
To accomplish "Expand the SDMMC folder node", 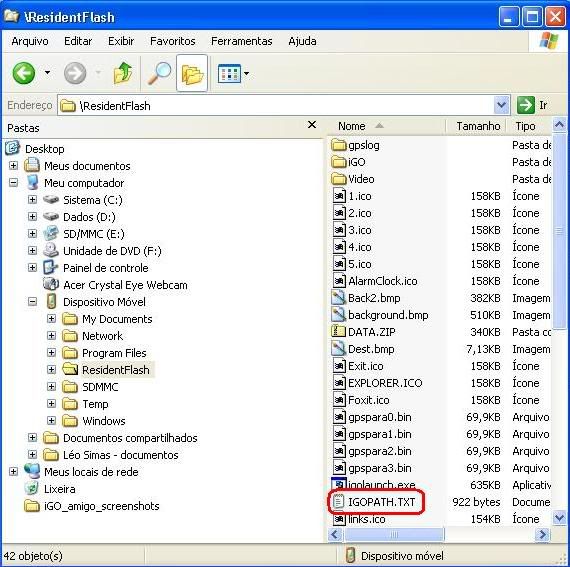I will (51, 387).
